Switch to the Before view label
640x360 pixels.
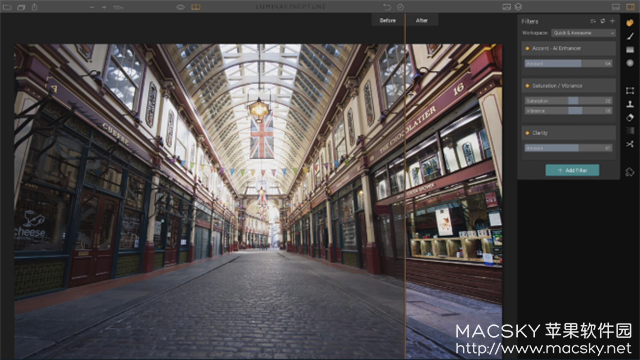(x=387, y=20)
